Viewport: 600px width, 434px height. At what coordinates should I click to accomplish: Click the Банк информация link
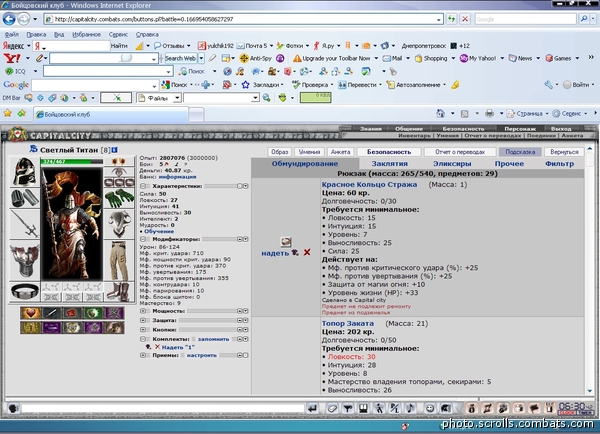[x=177, y=177]
